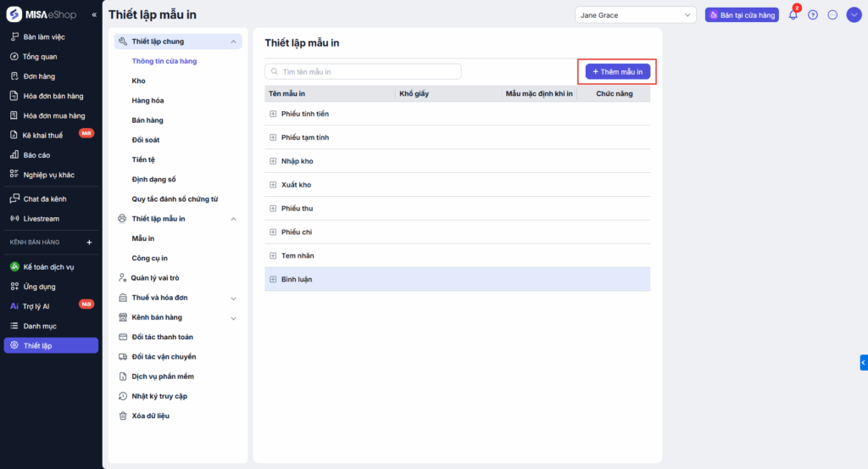Click the plus icon beside Kênh bán hàng
The width and height of the screenshot is (868, 469).
[89, 243]
